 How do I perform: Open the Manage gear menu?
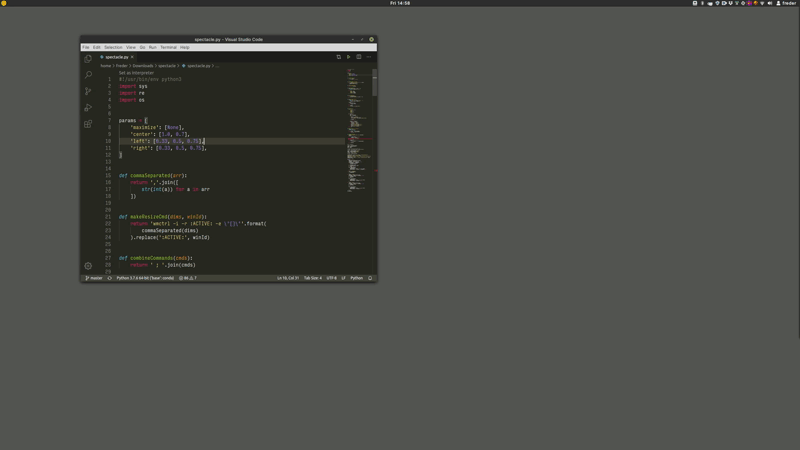click(x=88, y=266)
